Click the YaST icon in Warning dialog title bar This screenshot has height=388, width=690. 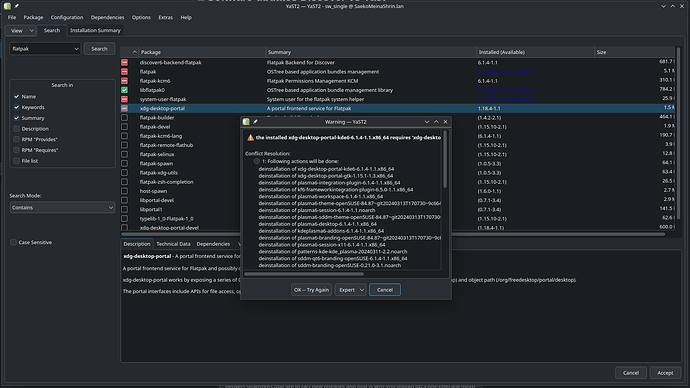pyautogui.click(x=246, y=122)
